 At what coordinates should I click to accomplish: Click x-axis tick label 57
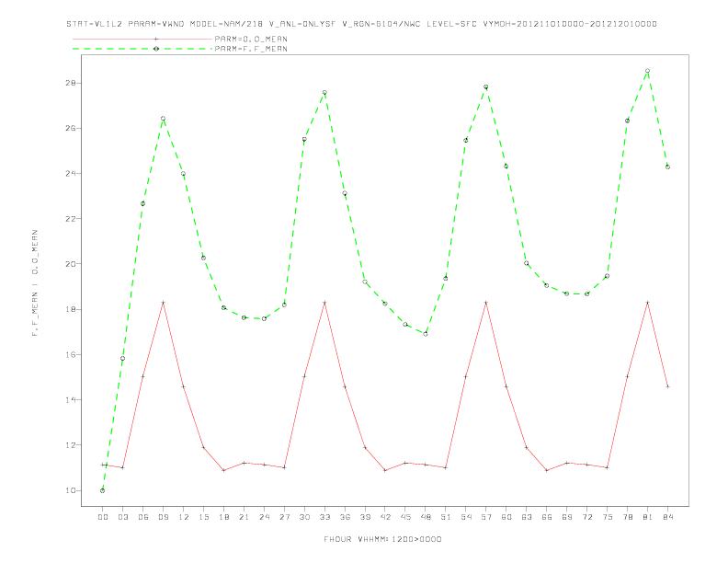coord(486,517)
